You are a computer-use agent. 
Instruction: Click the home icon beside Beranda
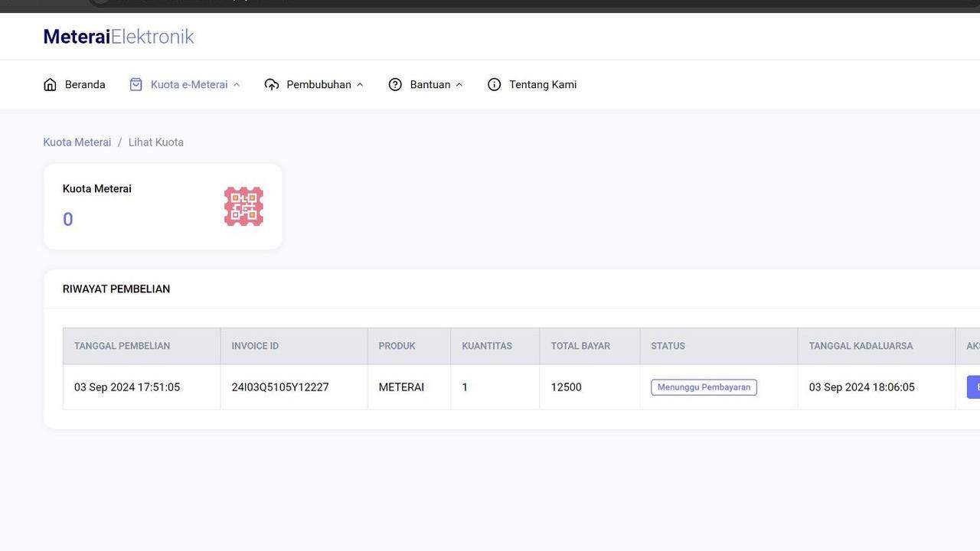[x=50, y=84]
